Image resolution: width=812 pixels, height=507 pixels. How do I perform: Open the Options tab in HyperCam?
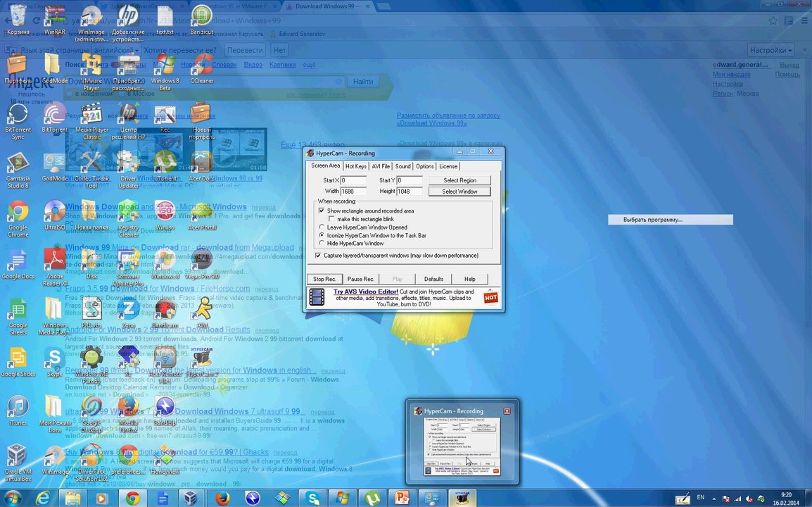coord(424,166)
